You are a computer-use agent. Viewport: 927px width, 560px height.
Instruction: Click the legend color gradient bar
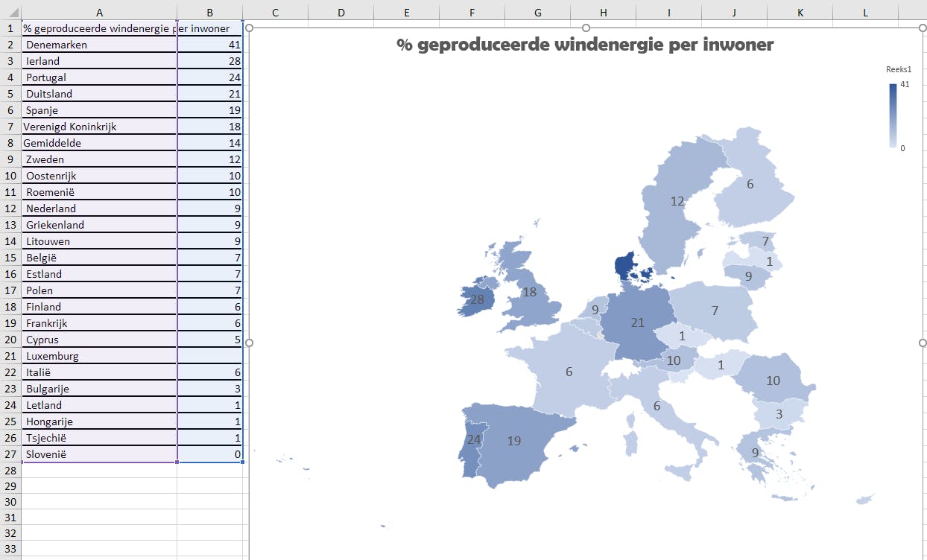[x=893, y=116]
